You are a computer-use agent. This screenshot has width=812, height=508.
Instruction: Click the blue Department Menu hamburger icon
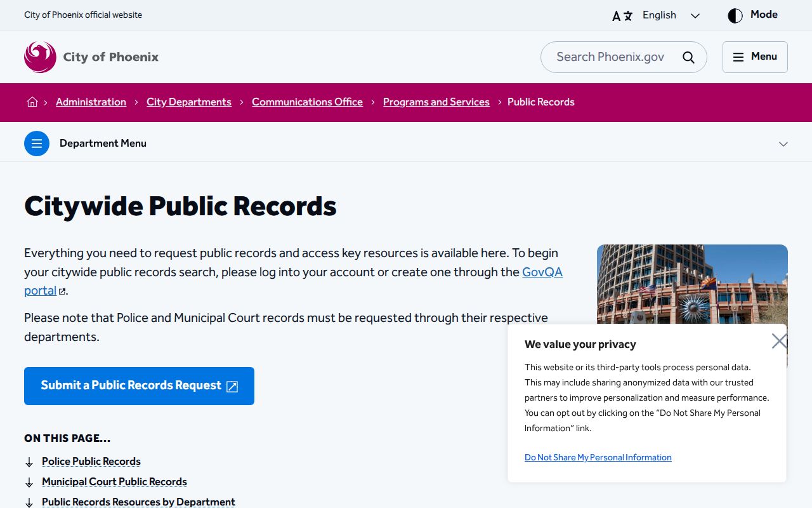(37, 144)
